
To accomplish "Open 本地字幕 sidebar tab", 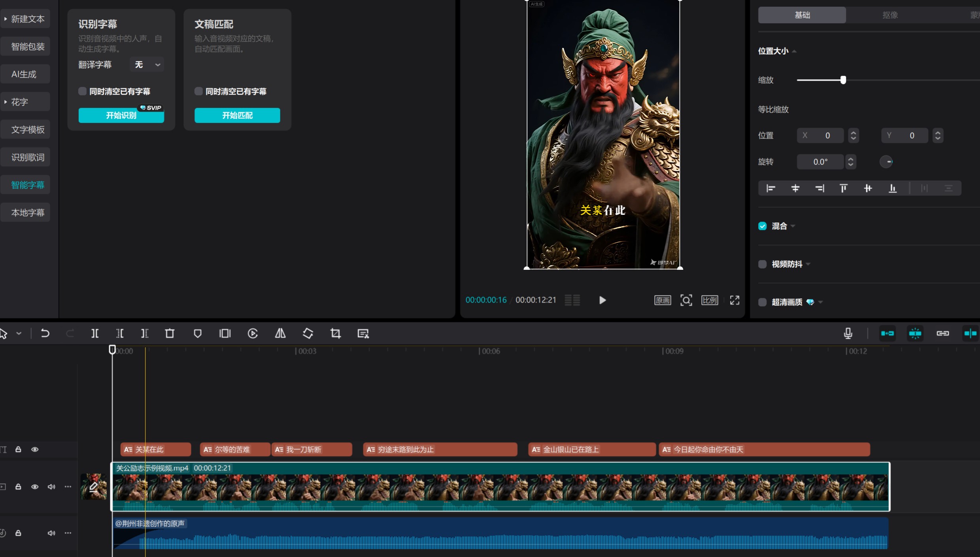I will 25,213.
